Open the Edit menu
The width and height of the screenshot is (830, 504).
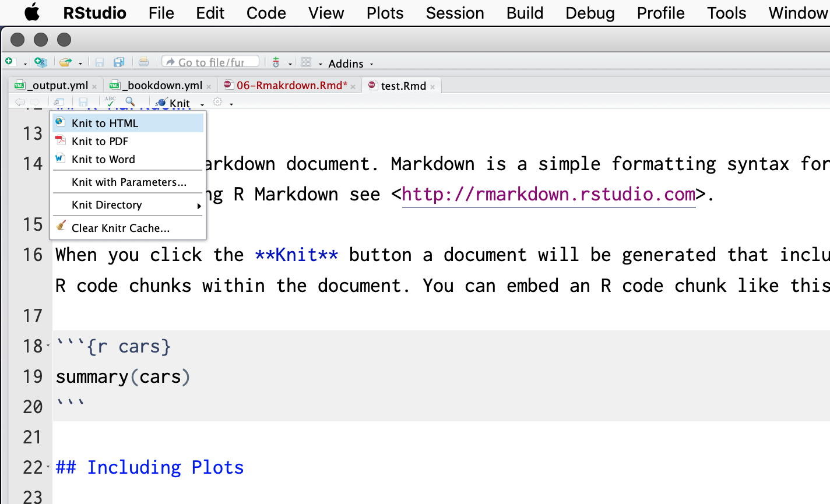pos(210,13)
